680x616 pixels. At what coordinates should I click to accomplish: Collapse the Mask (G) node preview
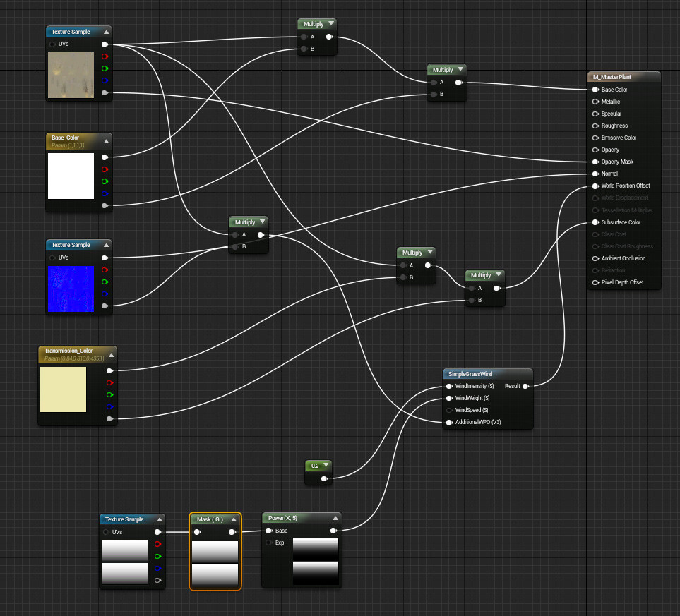[x=234, y=519]
